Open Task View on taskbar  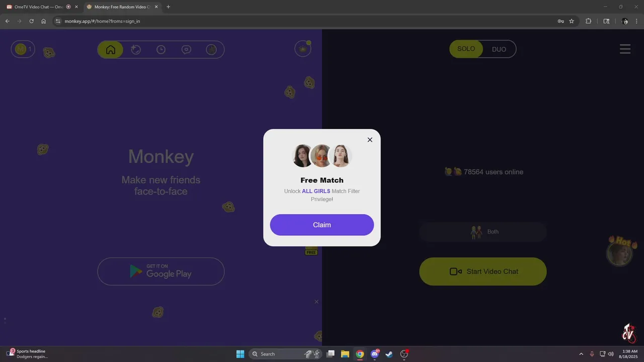tap(331, 354)
